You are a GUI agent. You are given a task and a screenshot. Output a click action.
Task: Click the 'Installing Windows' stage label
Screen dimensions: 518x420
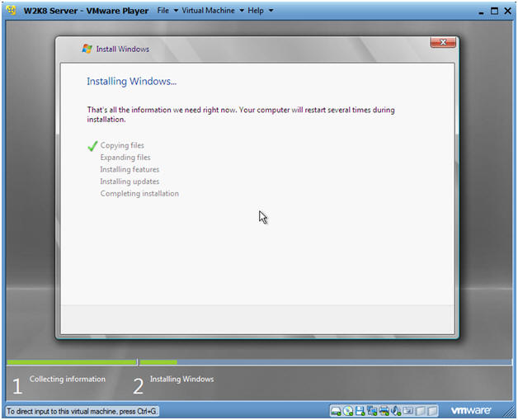[181, 379]
